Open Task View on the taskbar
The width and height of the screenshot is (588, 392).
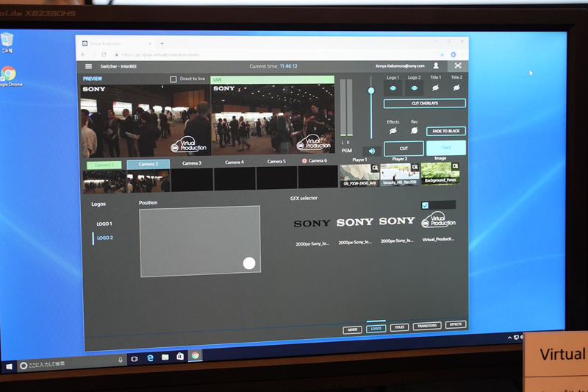tap(135, 359)
